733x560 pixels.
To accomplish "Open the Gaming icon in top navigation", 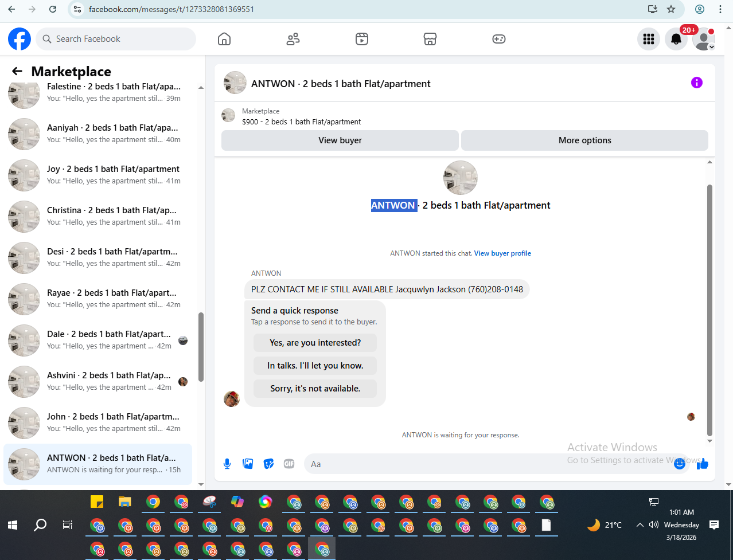I will 499,39.
